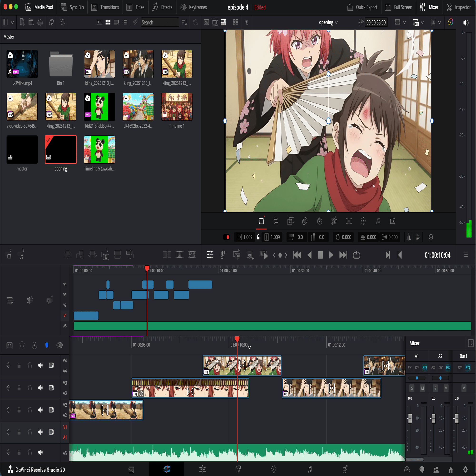Open the timeline selector dropdown showing 'opening'
The height and width of the screenshot is (476, 476).
(x=328, y=22)
